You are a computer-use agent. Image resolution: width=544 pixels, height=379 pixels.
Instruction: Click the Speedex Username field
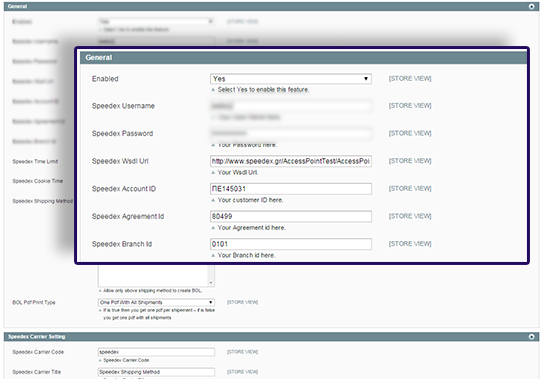(291, 106)
